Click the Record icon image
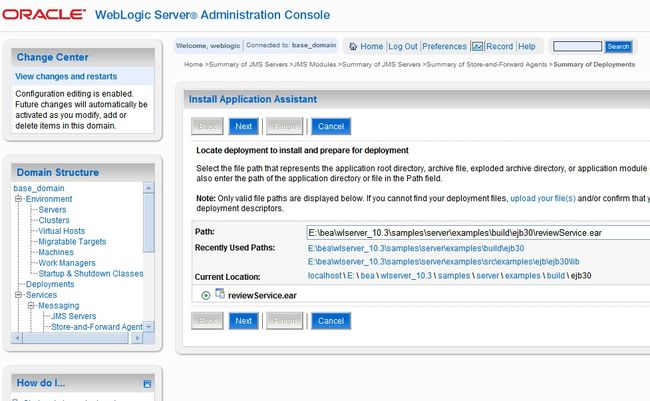Viewport: 650px width, 401px height. (x=478, y=46)
